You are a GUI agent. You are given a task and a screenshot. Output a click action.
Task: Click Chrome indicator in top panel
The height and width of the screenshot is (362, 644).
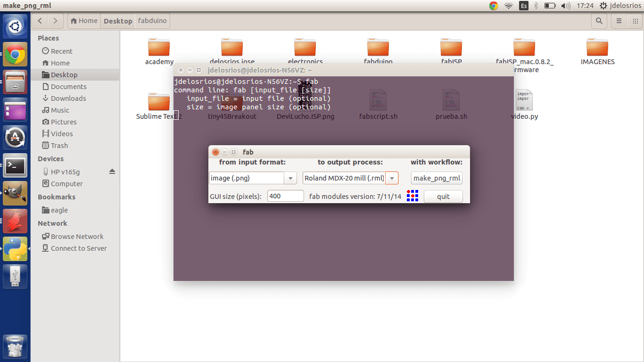tap(494, 6)
